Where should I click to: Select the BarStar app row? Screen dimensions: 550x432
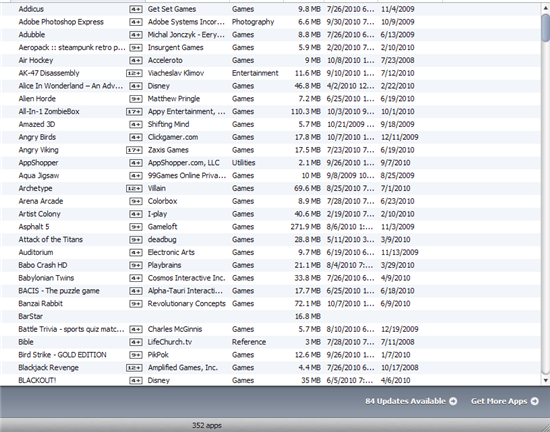[x=271, y=316]
